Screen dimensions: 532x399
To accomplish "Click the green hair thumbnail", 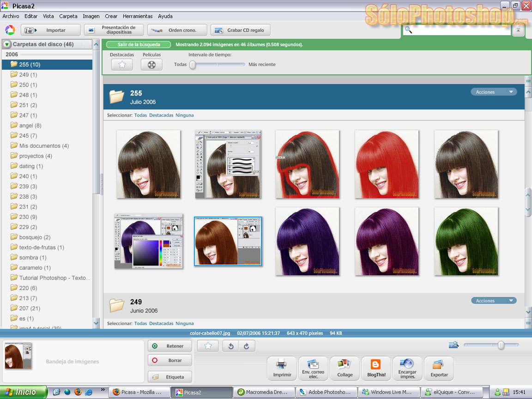I will (x=466, y=241).
